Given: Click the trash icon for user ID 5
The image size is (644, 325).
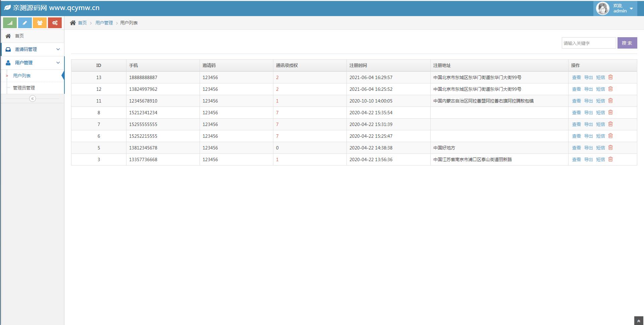Looking at the screenshot, I should tap(610, 148).
